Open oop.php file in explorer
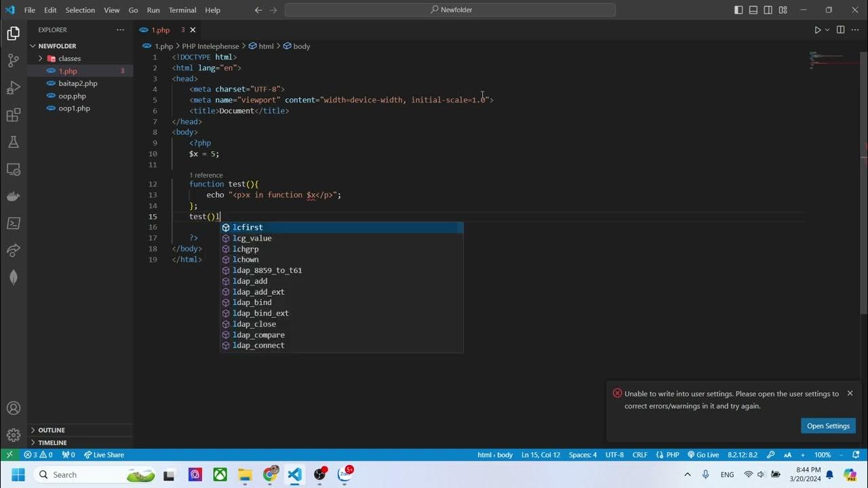This screenshot has width=868, height=488. point(80,96)
